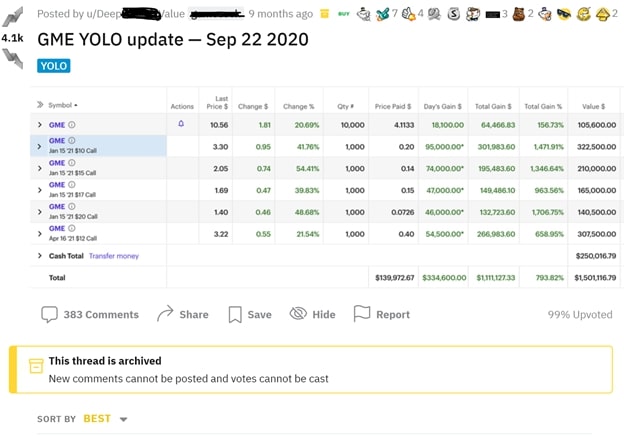Expand the Cash Total row
This screenshot has height=436, width=624.
coord(39,255)
